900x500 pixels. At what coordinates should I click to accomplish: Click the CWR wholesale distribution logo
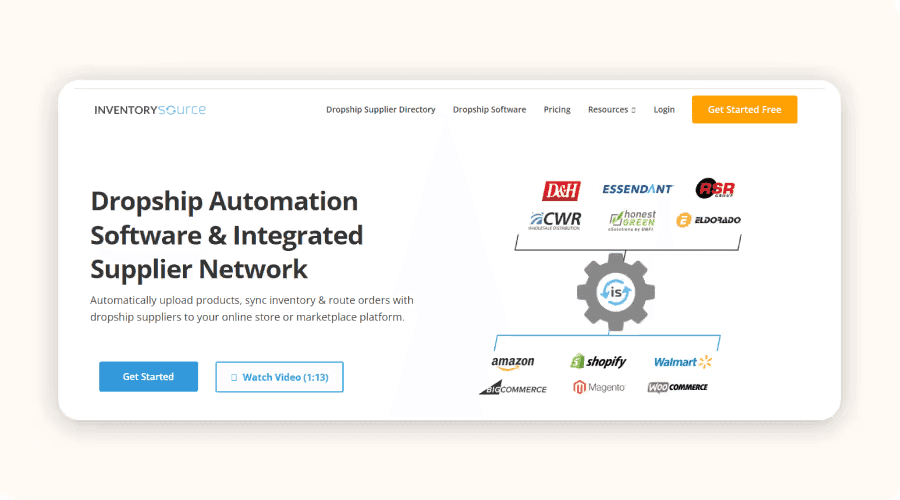pyautogui.click(x=555, y=220)
